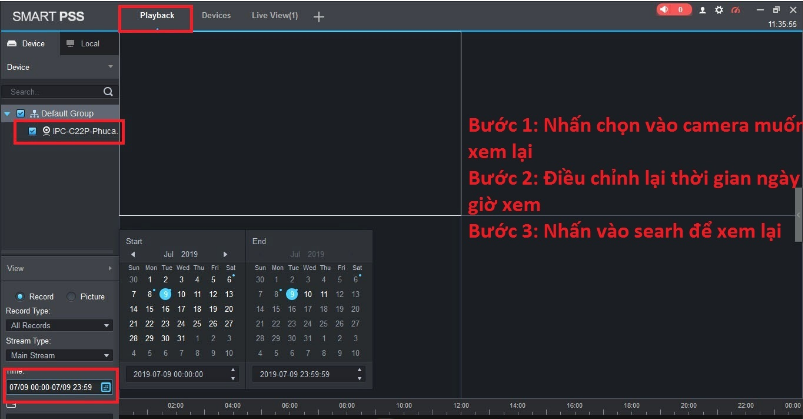Go to previous month in Start calendar
The image size is (803, 419).
(x=133, y=255)
